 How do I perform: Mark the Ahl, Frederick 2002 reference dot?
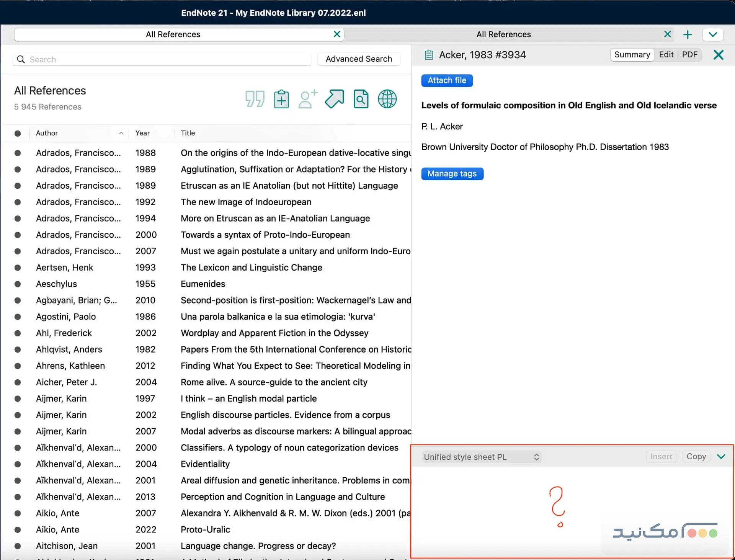pos(18,333)
